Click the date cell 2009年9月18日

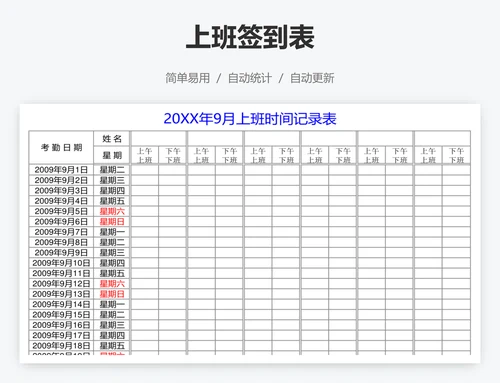click(x=61, y=345)
